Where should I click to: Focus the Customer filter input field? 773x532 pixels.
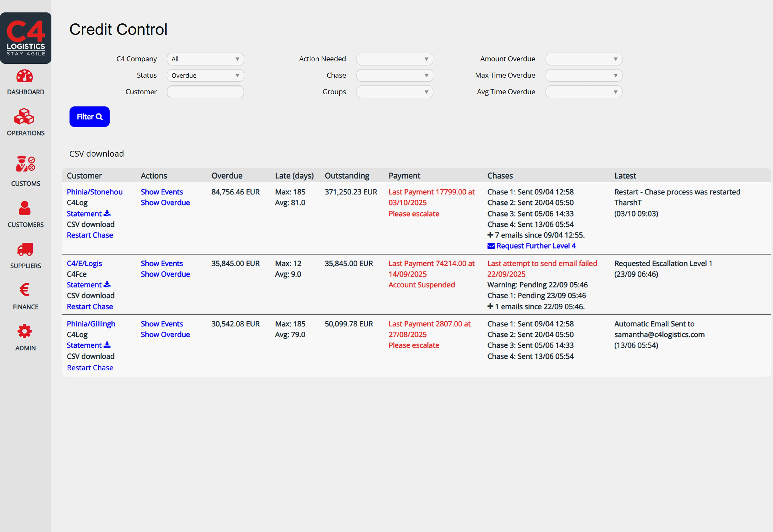205,92
